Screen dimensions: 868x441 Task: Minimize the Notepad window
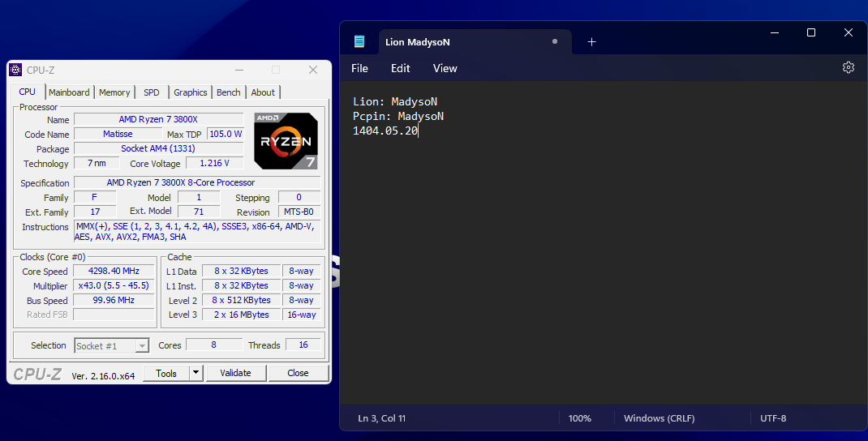775,32
